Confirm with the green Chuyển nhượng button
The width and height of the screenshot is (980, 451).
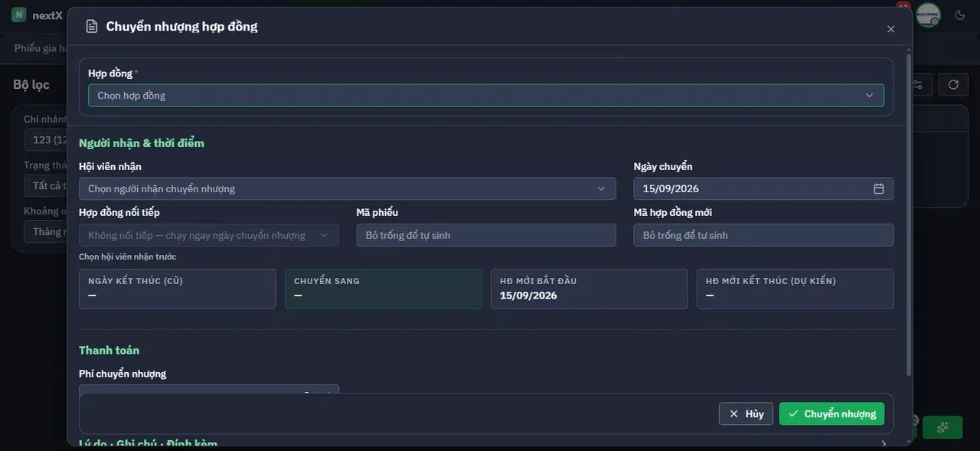click(x=831, y=413)
